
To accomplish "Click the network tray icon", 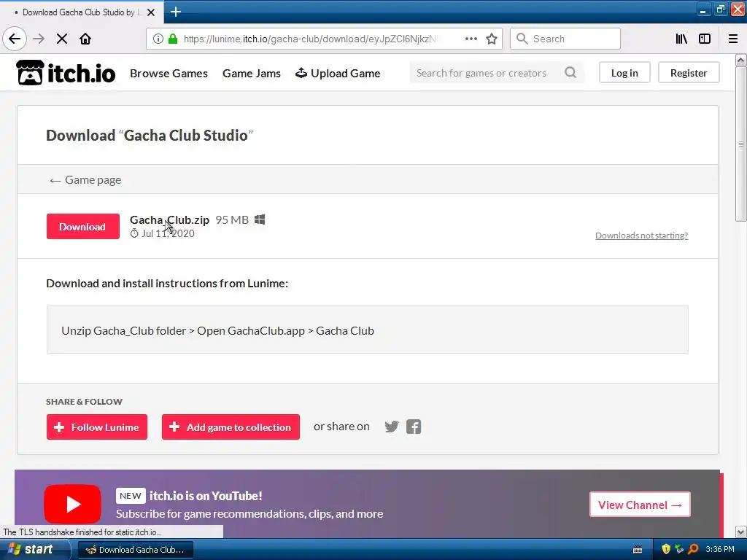I will pos(679,549).
